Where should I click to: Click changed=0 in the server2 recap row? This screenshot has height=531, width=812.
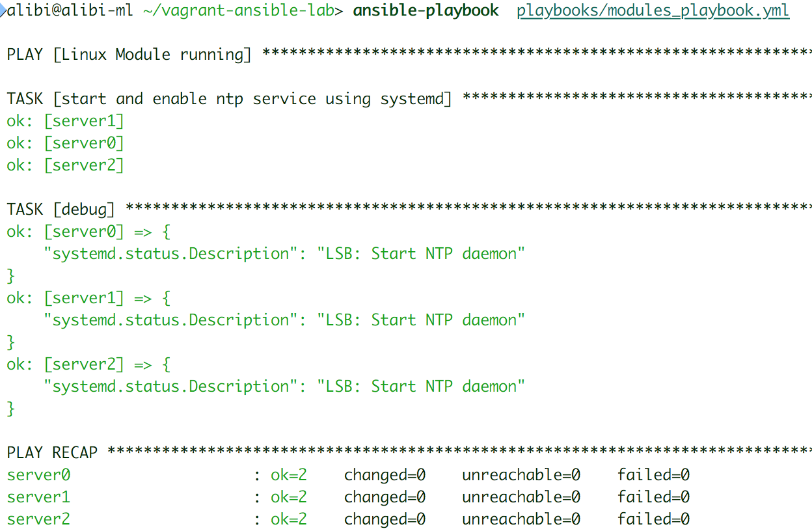coord(385,519)
